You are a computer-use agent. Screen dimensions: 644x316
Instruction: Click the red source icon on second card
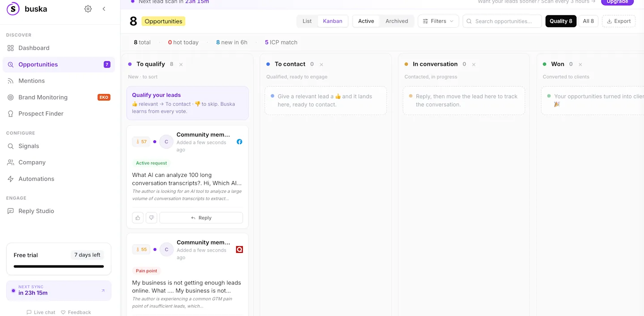pos(239,249)
